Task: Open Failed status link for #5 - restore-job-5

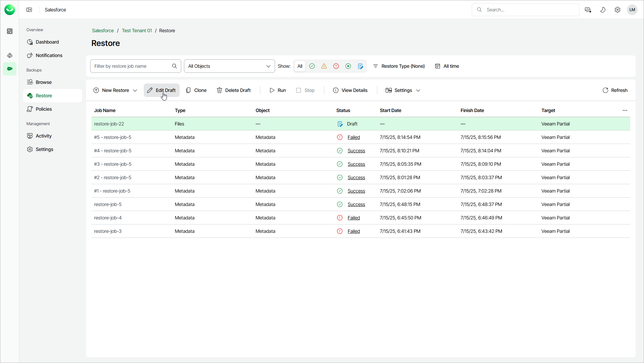Action: [353, 137]
